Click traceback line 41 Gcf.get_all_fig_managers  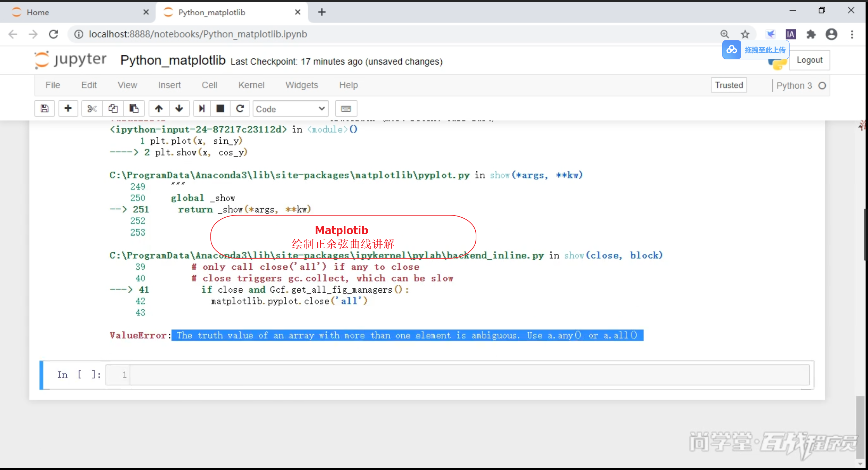click(305, 290)
